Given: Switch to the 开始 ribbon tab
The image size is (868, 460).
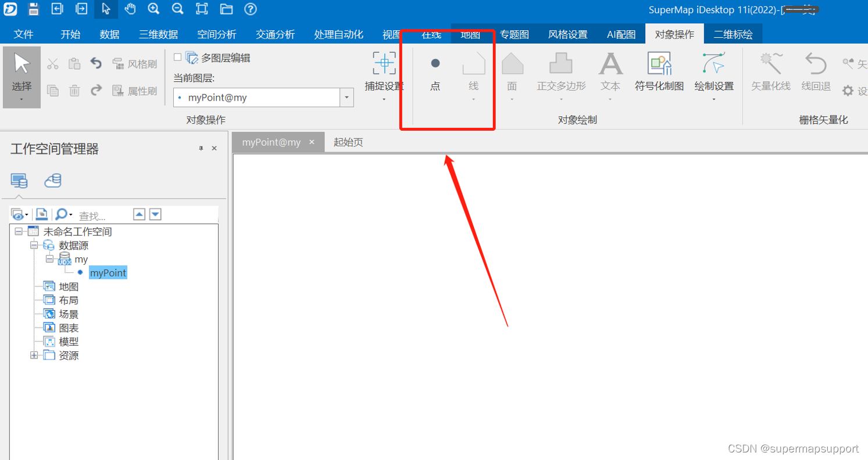Looking at the screenshot, I should [x=70, y=34].
